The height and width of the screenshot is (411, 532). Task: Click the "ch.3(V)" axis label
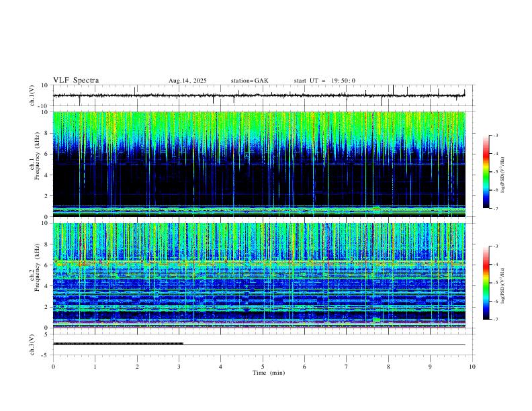click(x=32, y=345)
